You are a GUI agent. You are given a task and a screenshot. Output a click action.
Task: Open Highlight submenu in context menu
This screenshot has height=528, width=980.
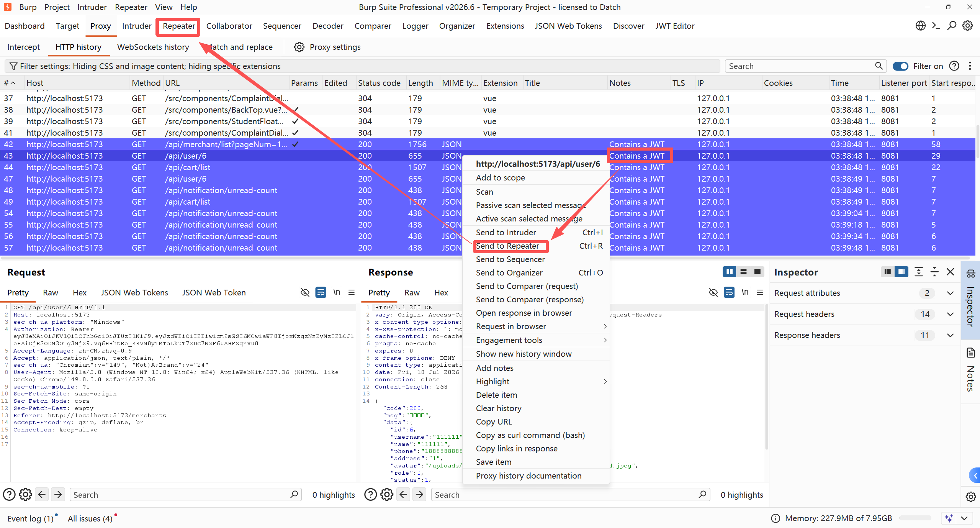pos(536,382)
